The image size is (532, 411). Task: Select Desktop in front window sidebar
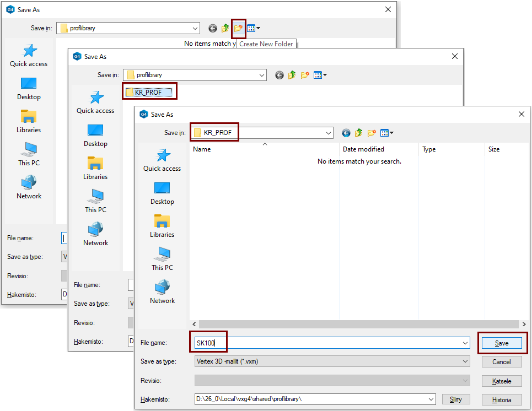162,193
